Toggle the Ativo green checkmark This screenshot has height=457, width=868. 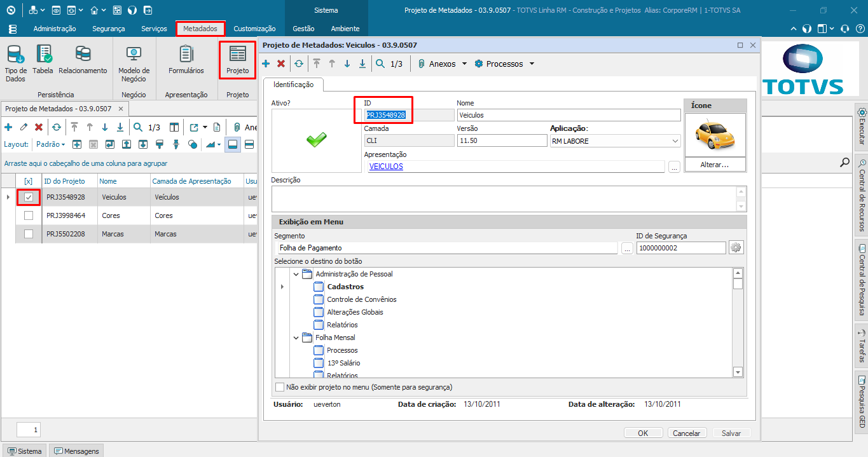tap(316, 140)
